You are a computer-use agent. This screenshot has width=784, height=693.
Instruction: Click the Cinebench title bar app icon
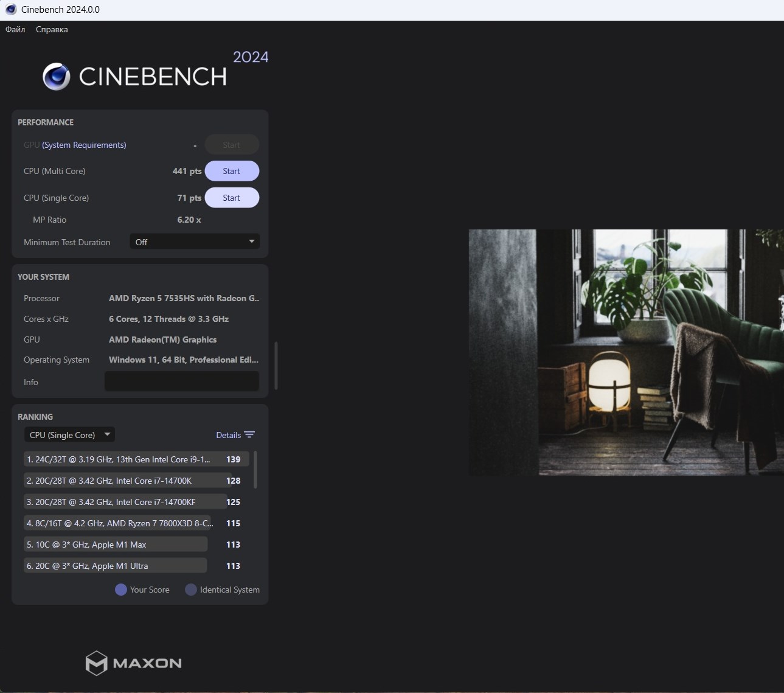pyautogui.click(x=10, y=10)
